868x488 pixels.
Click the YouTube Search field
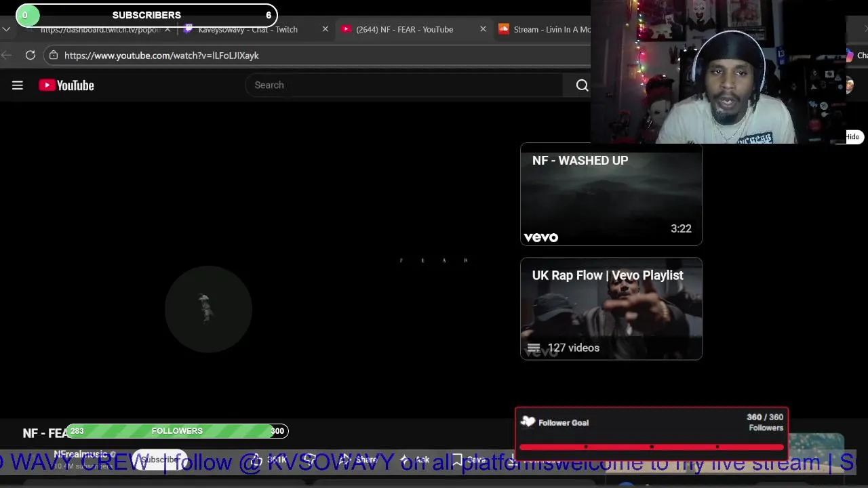pyautogui.click(x=404, y=85)
